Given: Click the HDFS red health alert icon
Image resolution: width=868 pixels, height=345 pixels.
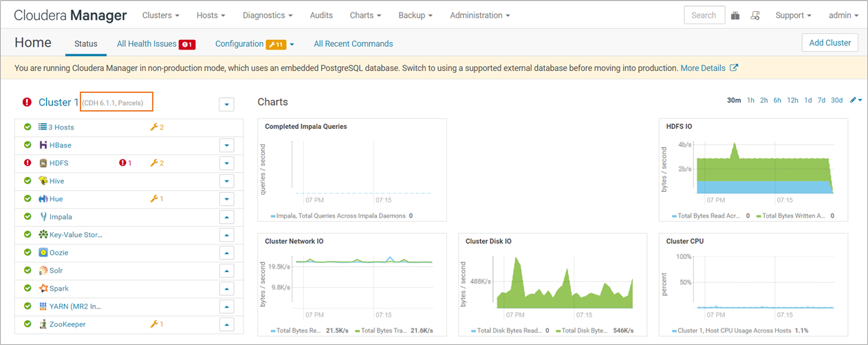Looking at the screenshot, I should coord(123,163).
